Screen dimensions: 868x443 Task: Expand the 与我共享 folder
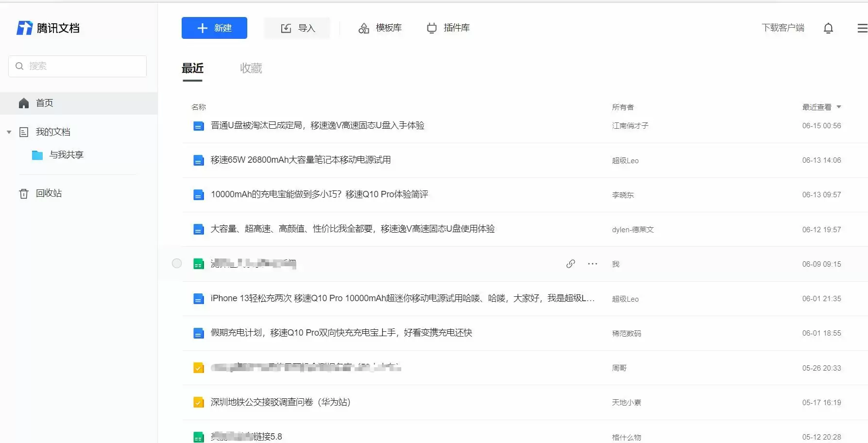[x=67, y=154]
